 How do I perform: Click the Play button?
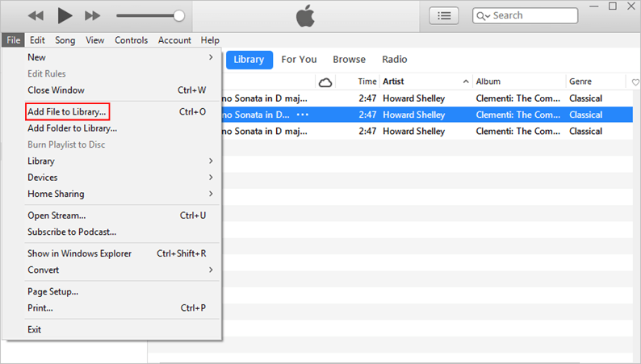(x=65, y=15)
